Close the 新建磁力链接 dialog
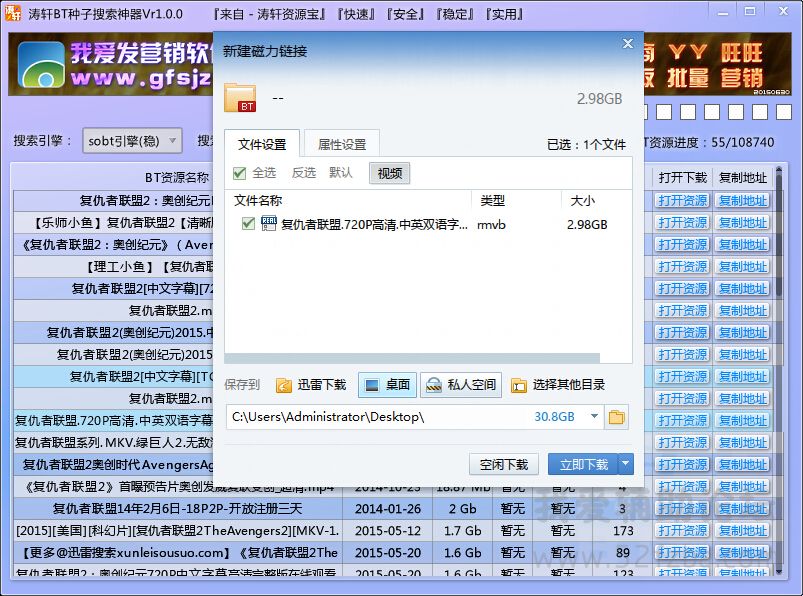This screenshot has height=596, width=803. pos(628,44)
